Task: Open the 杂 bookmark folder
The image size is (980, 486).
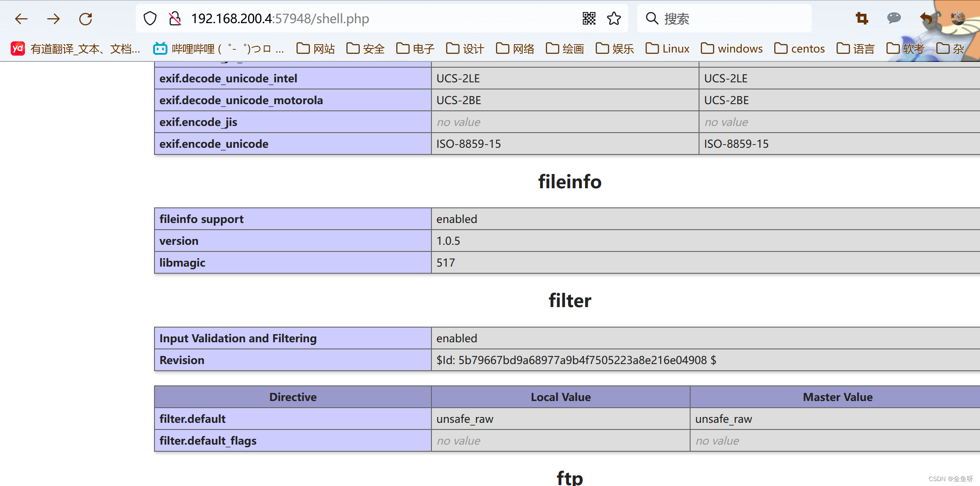Action: (950, 49)
